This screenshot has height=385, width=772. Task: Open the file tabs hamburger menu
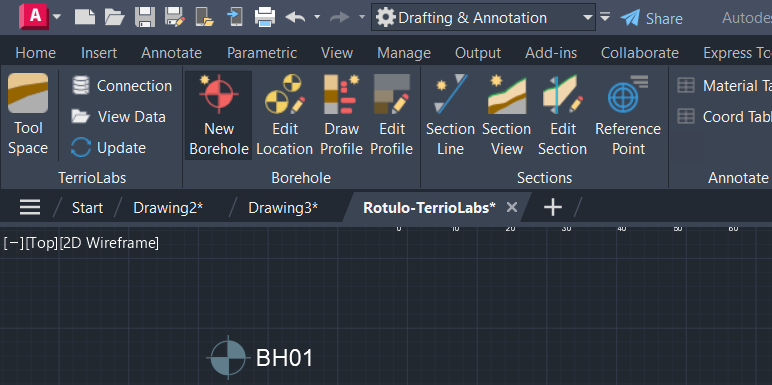pos(30,207)
